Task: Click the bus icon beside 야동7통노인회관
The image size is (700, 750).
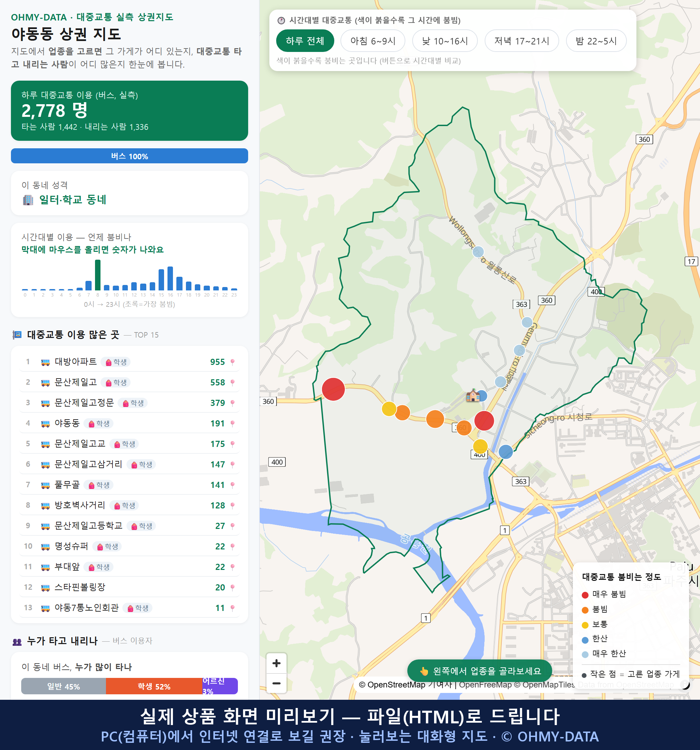Action: [45, 608]
